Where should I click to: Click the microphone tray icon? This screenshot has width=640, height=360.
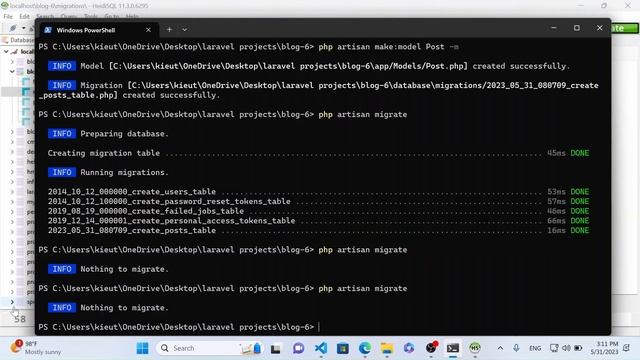[516, 348]
